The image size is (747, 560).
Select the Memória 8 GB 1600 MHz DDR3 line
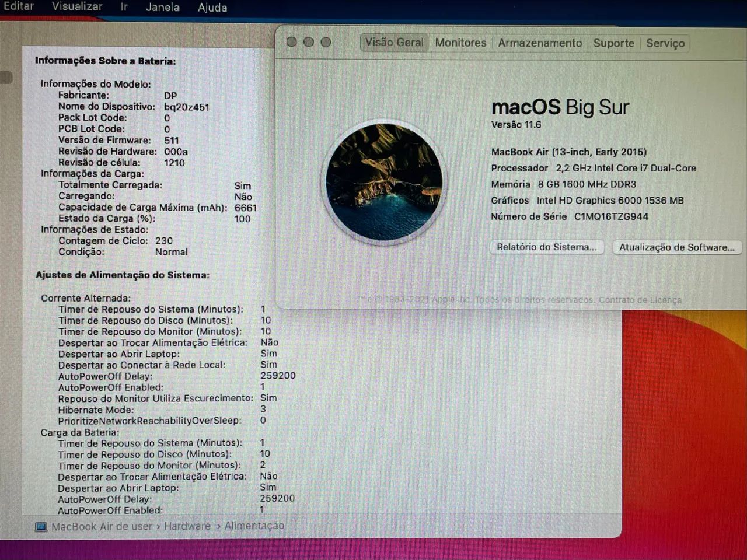click(564, 184)
